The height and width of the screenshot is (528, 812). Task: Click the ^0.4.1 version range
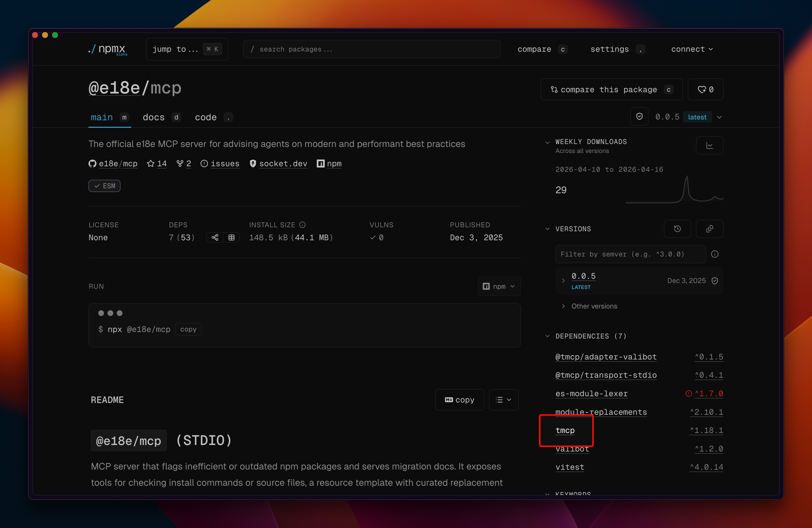click(x=709, y=375)
